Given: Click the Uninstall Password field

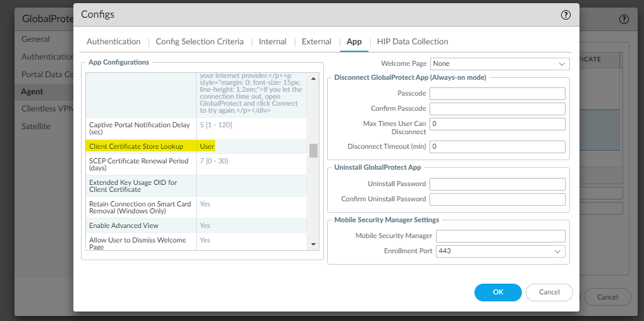Looking at the screenshot, I should [497, 184].
